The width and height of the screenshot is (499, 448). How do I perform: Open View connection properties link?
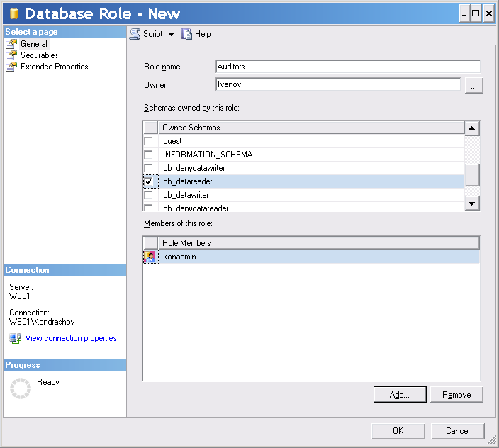[x=71, y=339]
